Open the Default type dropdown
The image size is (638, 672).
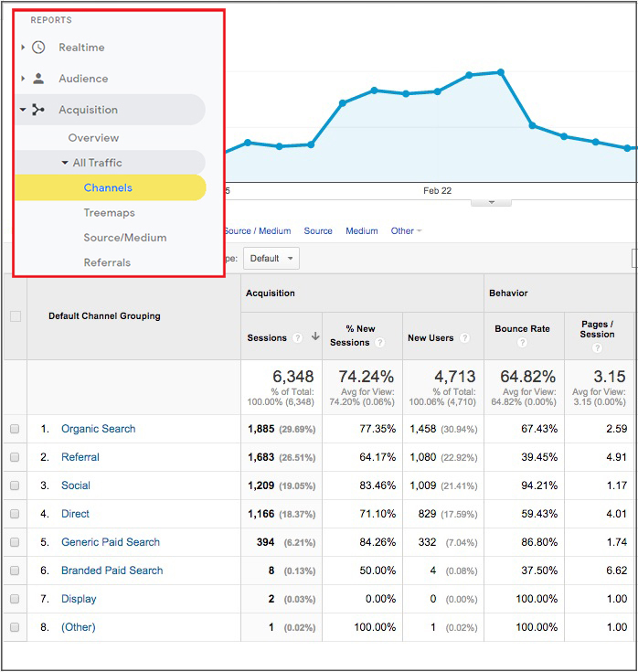coord(271,259)
